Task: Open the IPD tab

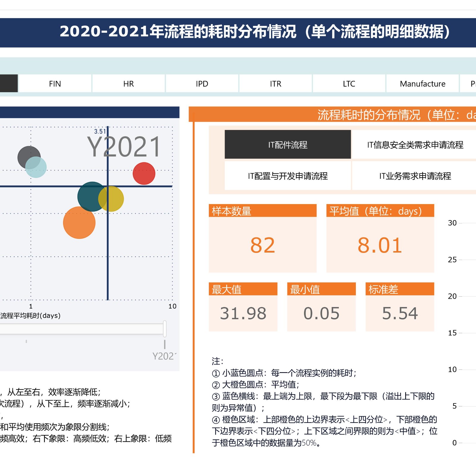Action: (202, 84)
